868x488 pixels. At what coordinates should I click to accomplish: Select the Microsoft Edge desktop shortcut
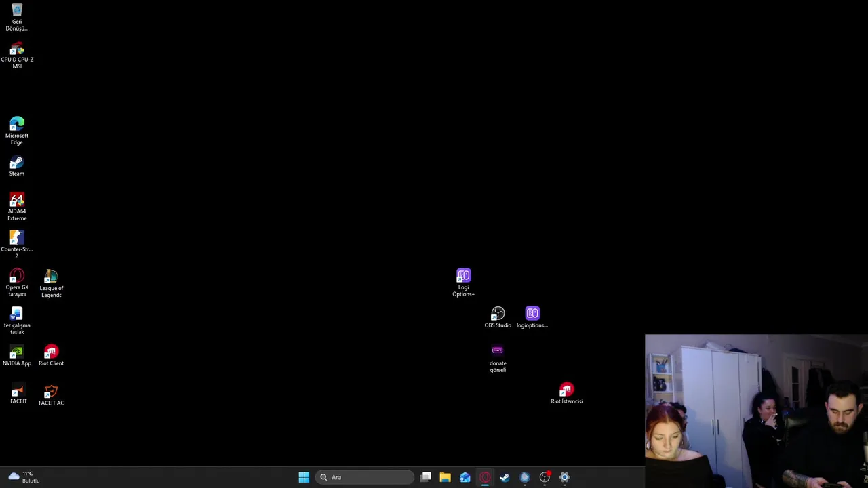17,131
